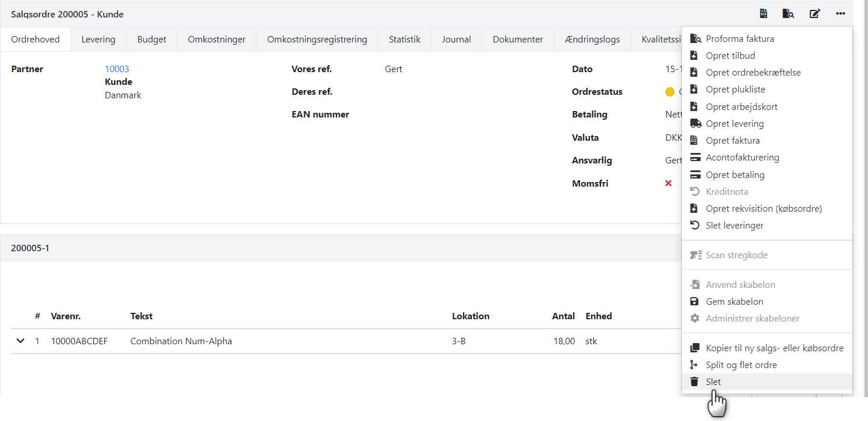
Task: Click the copy icon for Kopier til ny ordre
Action: point(694,348)
